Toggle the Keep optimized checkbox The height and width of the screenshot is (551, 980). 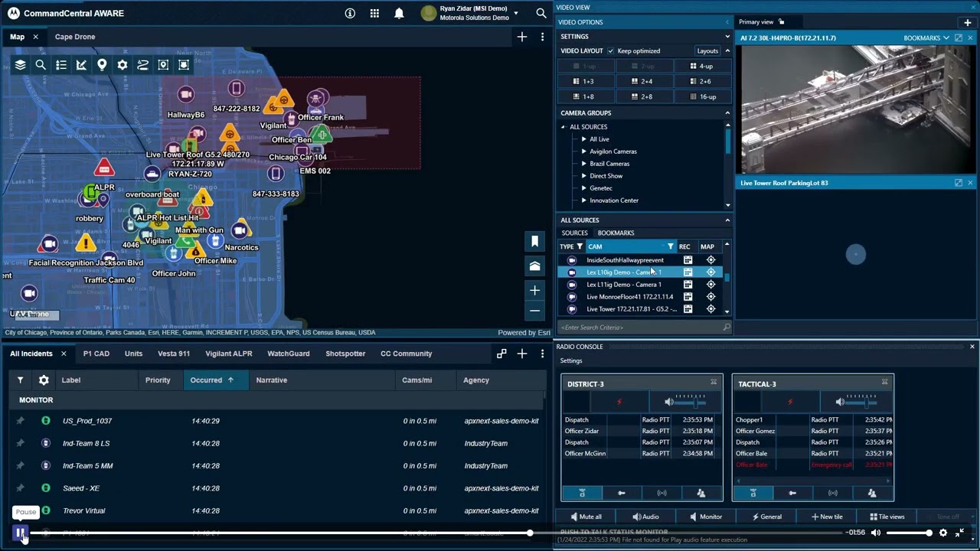tap(610, 51)
